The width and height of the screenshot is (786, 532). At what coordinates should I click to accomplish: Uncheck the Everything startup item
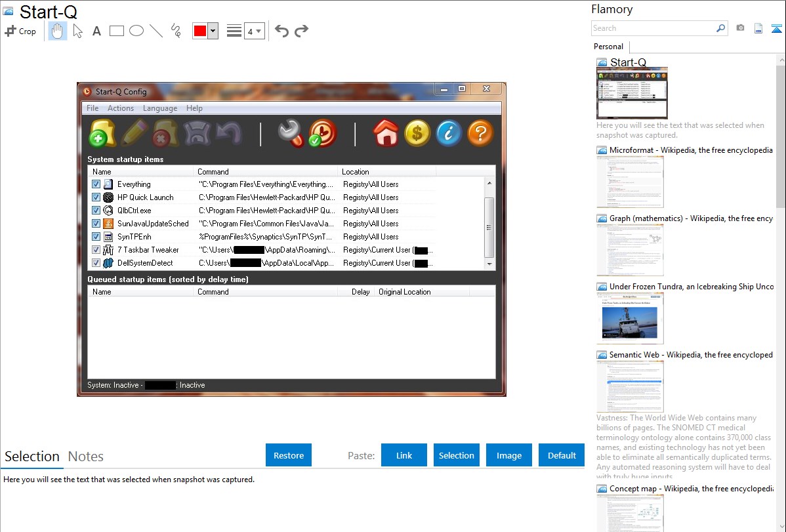(96, 184)
